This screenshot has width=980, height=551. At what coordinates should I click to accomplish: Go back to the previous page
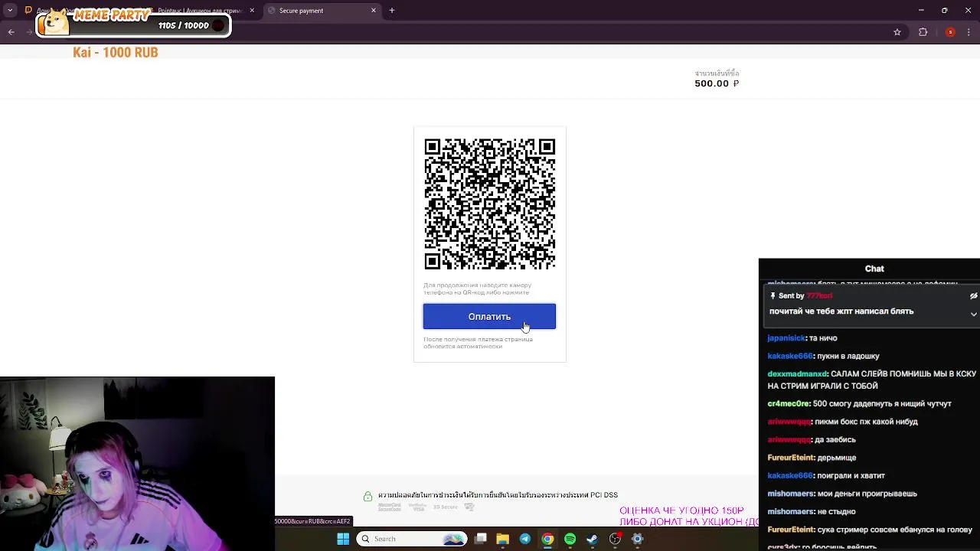(x=11, y=32)
